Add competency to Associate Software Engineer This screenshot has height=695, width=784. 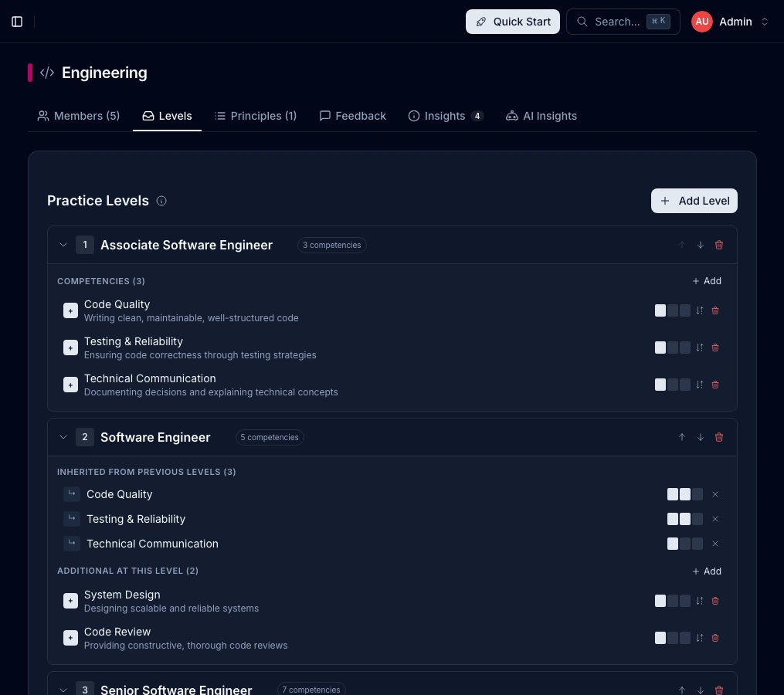(x=707, y=281)
